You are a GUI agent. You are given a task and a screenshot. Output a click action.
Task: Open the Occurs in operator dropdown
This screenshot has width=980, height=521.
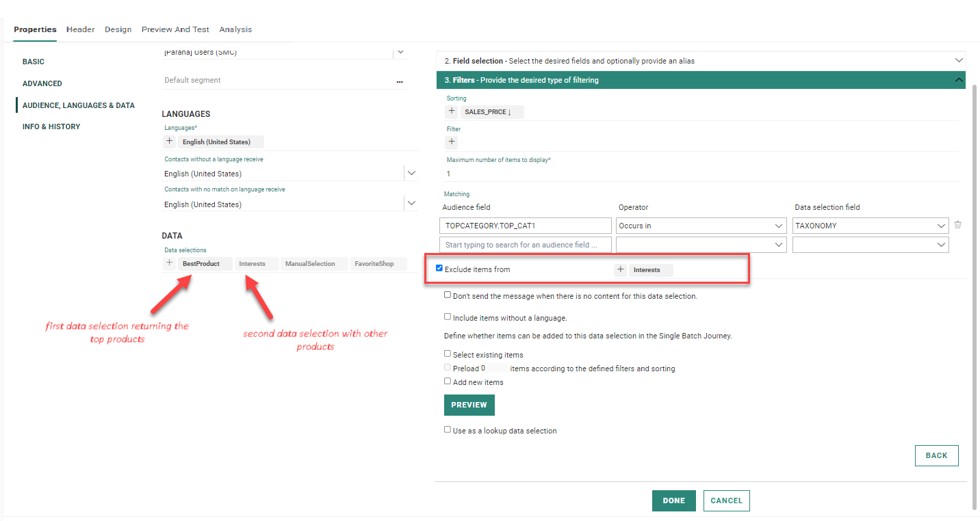point(701,226)
